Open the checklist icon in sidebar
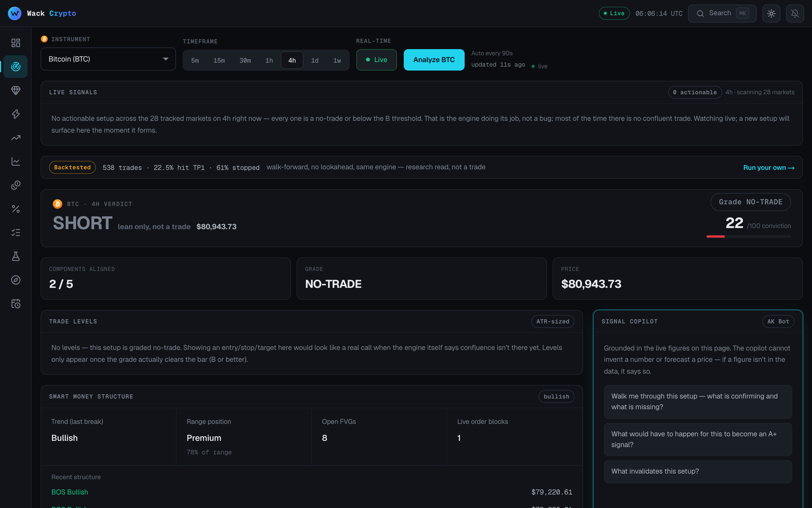The height and width of the screenshot is (508, 812). [16, 233]
